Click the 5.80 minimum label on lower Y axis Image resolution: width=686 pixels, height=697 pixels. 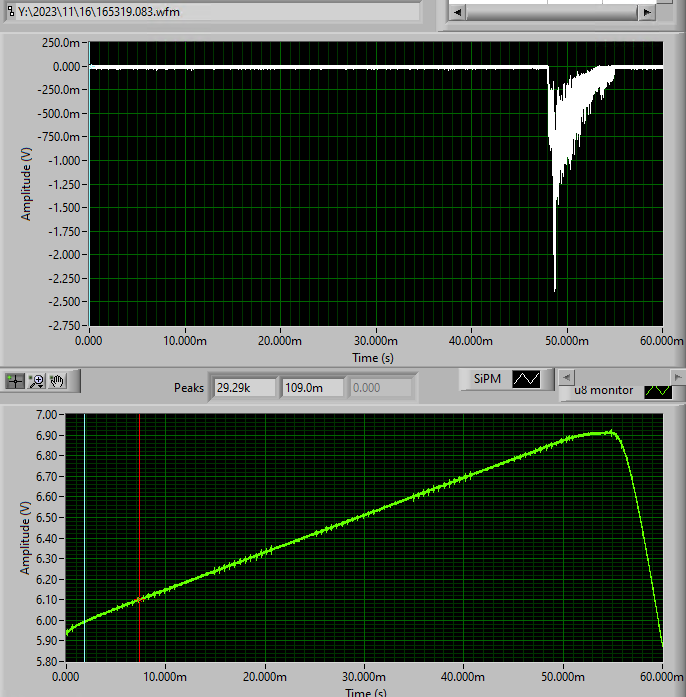(x=47, y=661)
